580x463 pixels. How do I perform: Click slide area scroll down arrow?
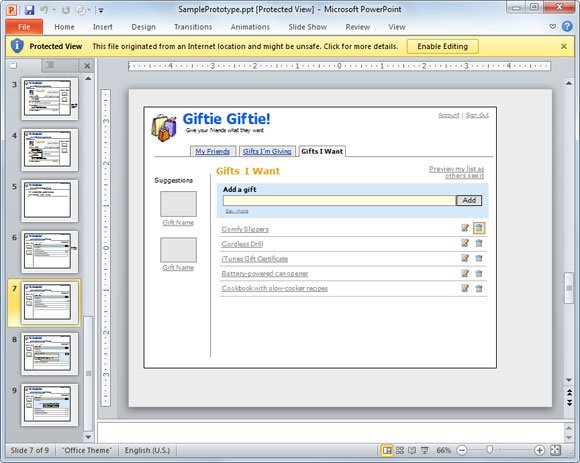tap(569, 380)
